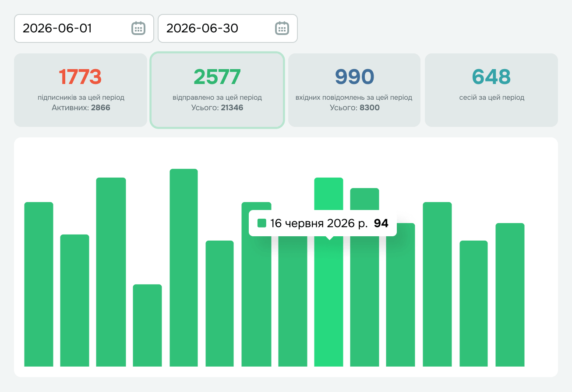Switch to the 648 сесій card

tap(491, 90)
